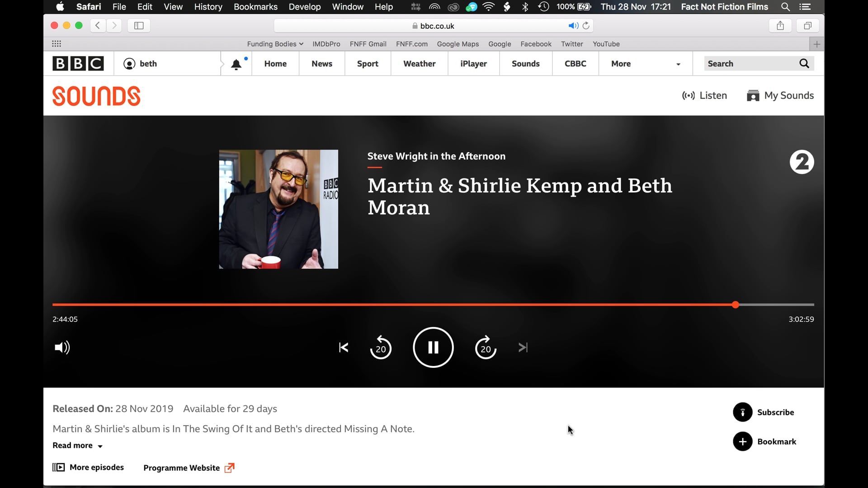Open the Wi-Fi status menu

pos(489,7)
